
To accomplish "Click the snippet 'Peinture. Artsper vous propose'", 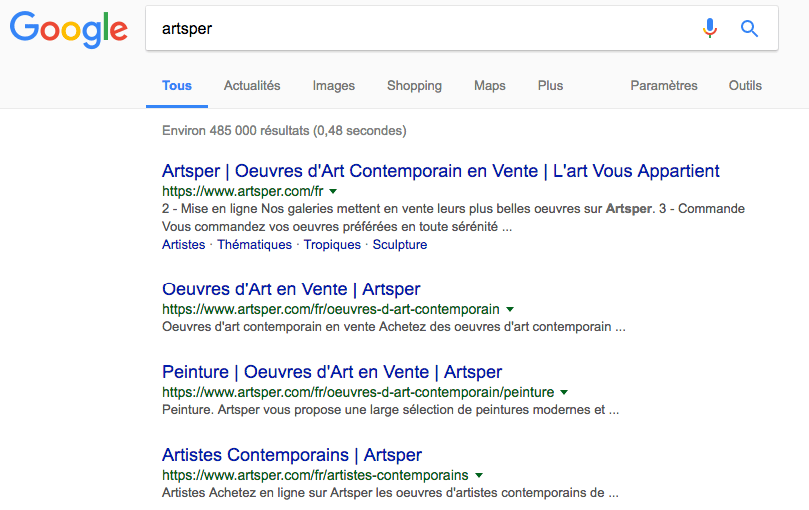I will (391, 410).
